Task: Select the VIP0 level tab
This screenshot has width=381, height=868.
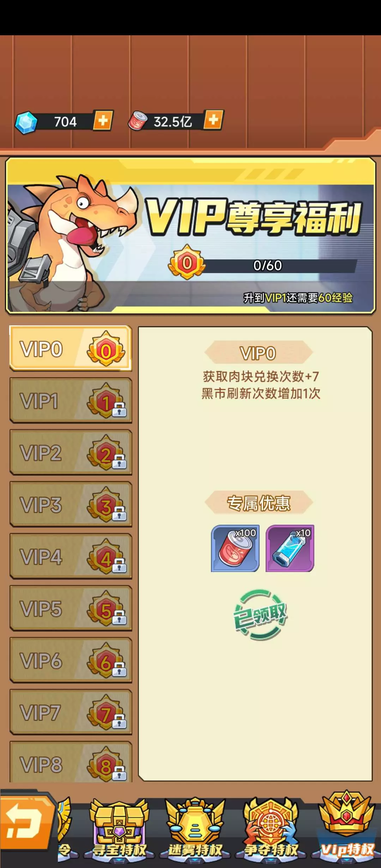Action: 71,349
